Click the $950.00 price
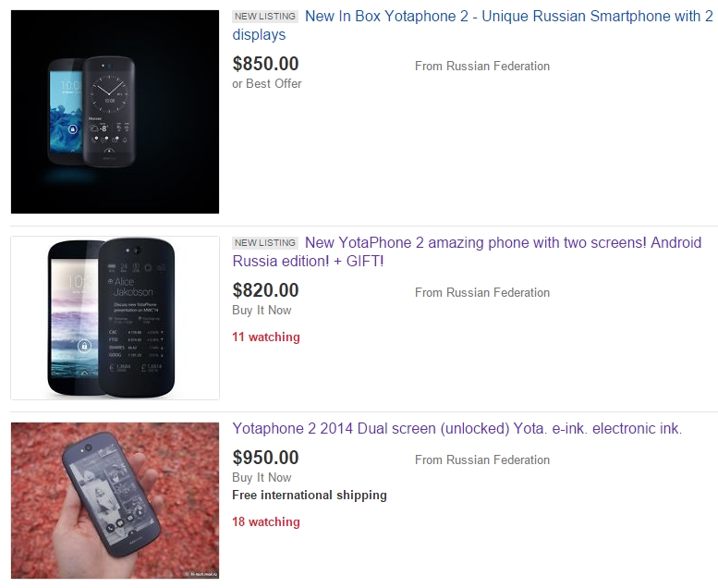Viewport: 718px width, 588px height. 266,458
